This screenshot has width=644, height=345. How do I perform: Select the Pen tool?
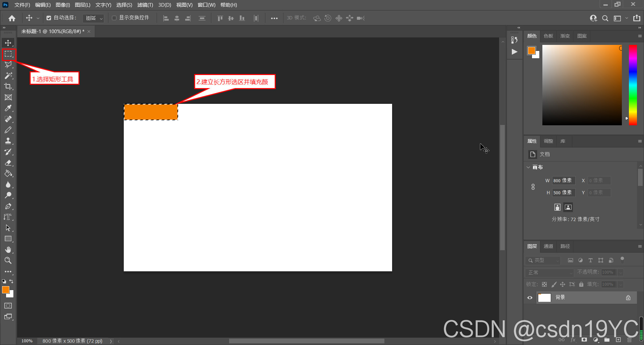(8, 206)
